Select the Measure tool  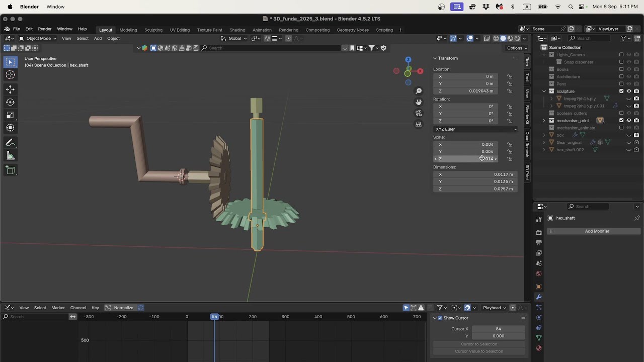(10, 156)
